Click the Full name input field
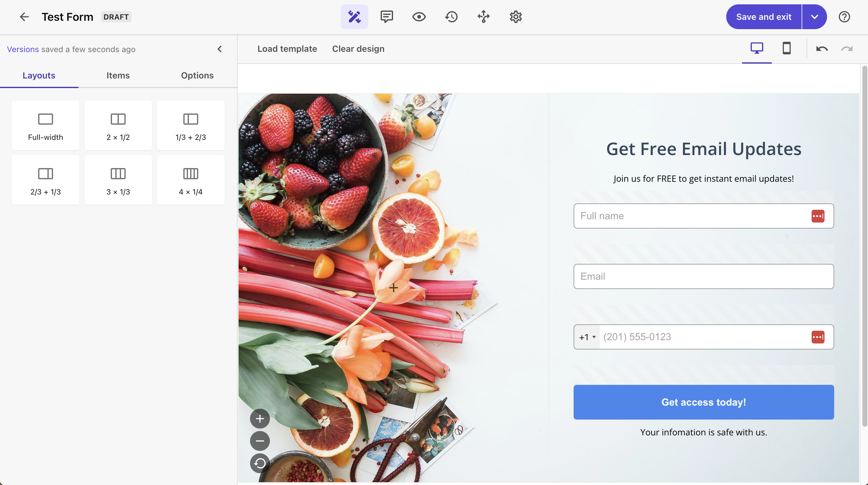This screenshot has width=868, height=485. click(x=704, y=216)
